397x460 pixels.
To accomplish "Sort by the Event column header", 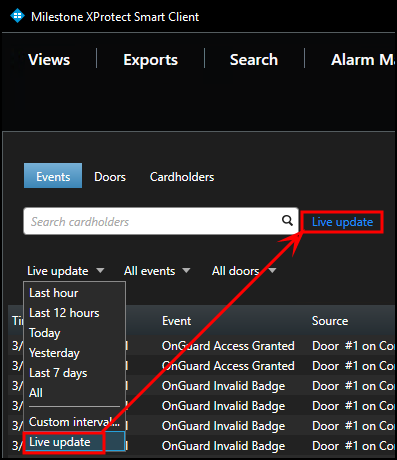I will pyautogui.click(x=177, y=321).
